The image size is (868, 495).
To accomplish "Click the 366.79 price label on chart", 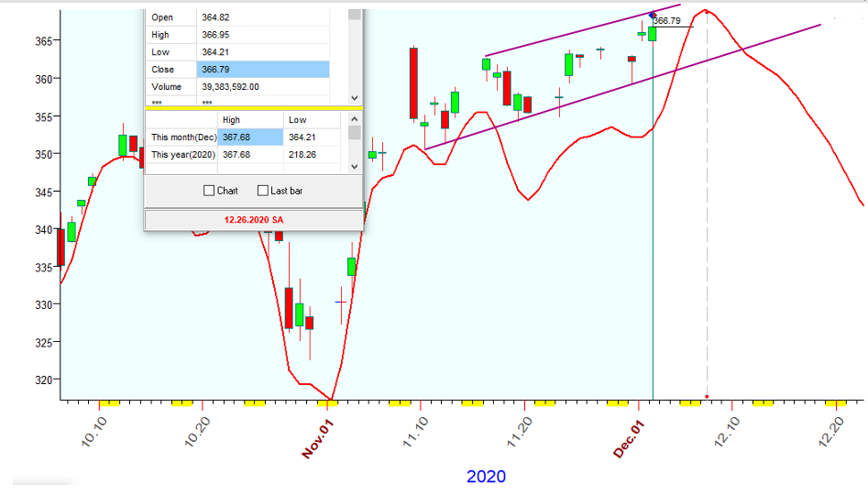I will click(x=667, y=21).
